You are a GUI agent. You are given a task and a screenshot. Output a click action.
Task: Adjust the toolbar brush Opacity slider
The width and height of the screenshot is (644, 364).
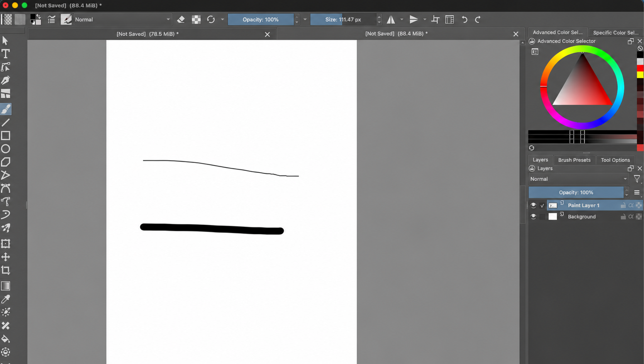pos(261,19)
